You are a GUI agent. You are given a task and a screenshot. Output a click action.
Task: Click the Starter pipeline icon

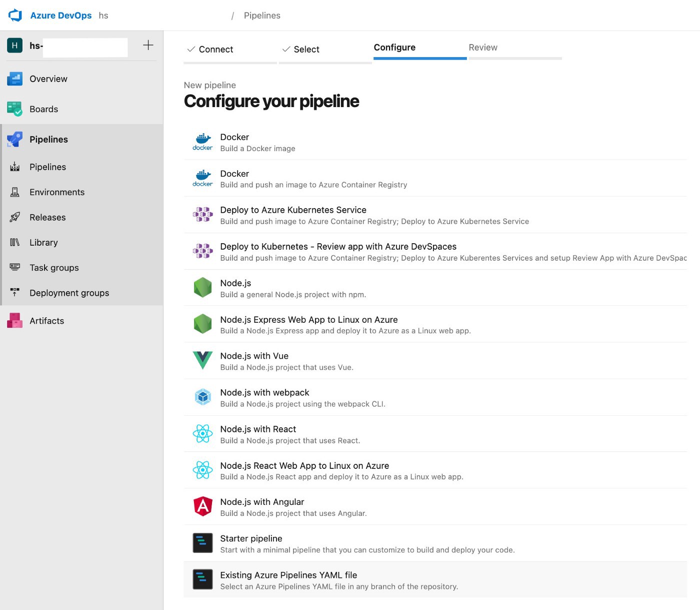[202, 543]
